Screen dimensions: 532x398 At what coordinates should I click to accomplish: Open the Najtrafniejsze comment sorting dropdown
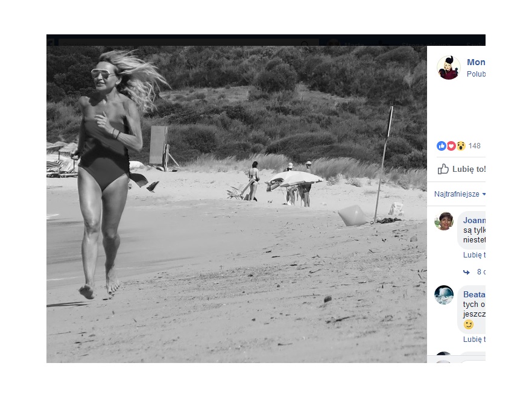pyautogui.click(x=460, y=194)
